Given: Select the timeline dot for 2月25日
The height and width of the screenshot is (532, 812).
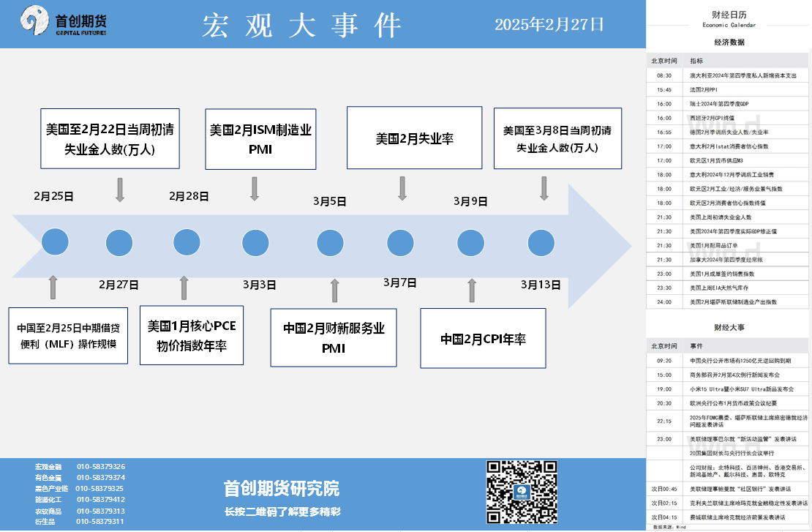Looking at the screenshot, I should tap(55, 242).
